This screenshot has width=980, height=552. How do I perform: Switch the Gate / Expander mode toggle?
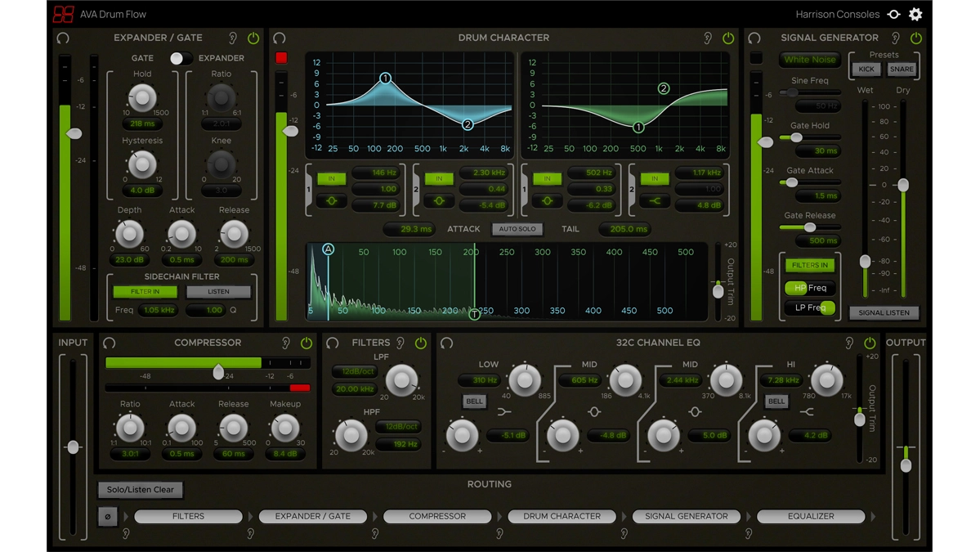tap(181, 58)
